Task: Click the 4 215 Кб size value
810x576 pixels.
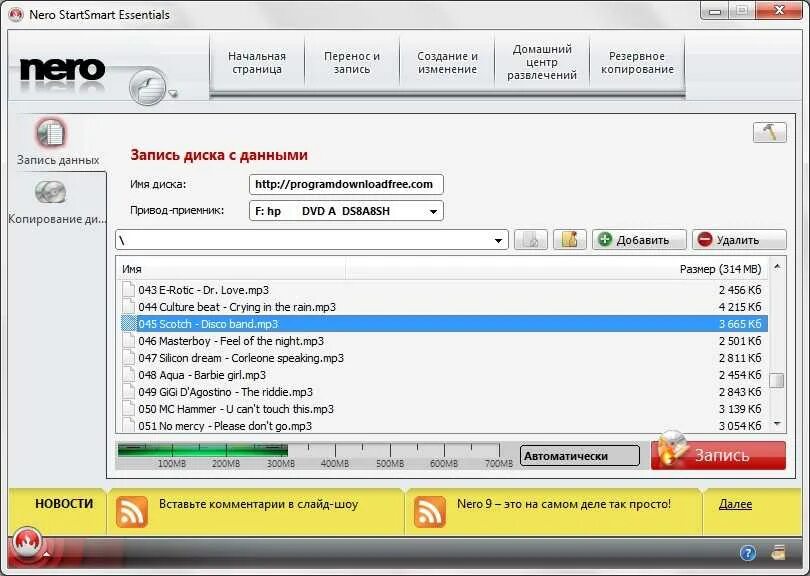Action: pos(740,307)
